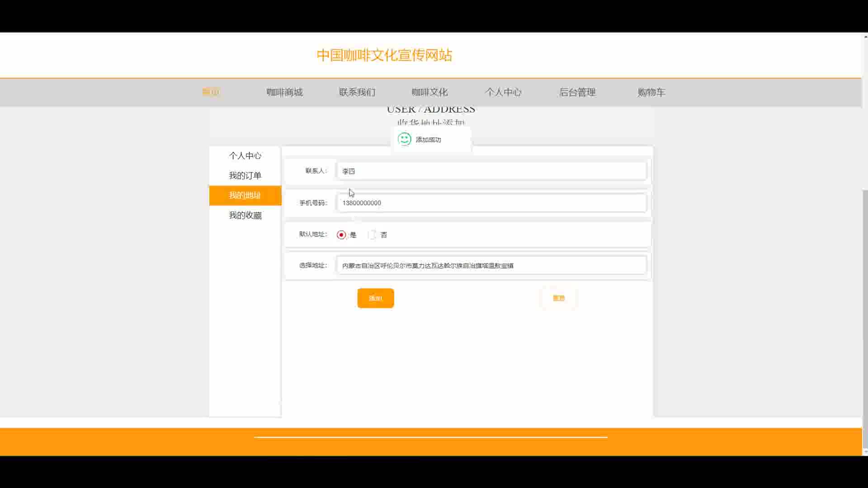Select 是 for default address
The image size is (868, 488).
(341, 235)
